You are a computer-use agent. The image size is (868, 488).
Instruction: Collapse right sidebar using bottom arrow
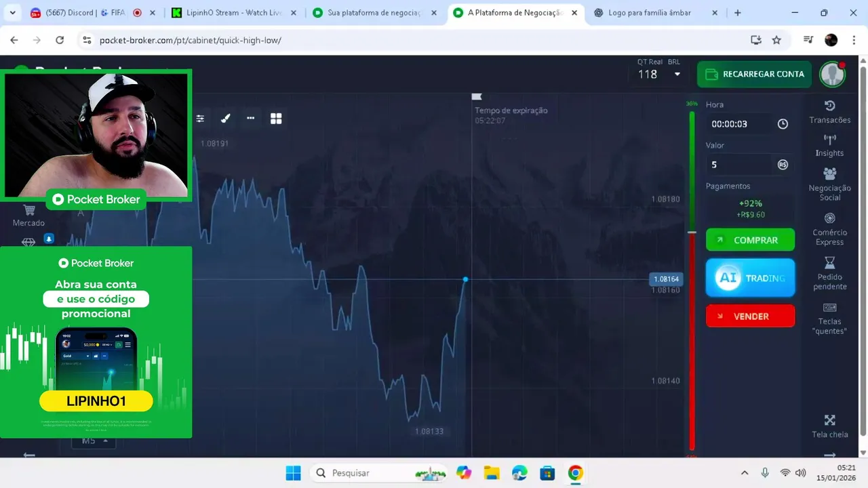coord(829,455)
